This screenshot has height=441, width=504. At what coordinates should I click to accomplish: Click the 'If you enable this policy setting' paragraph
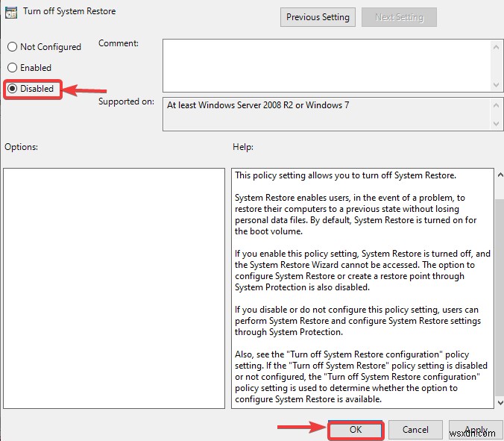click(x=362, y=270)
